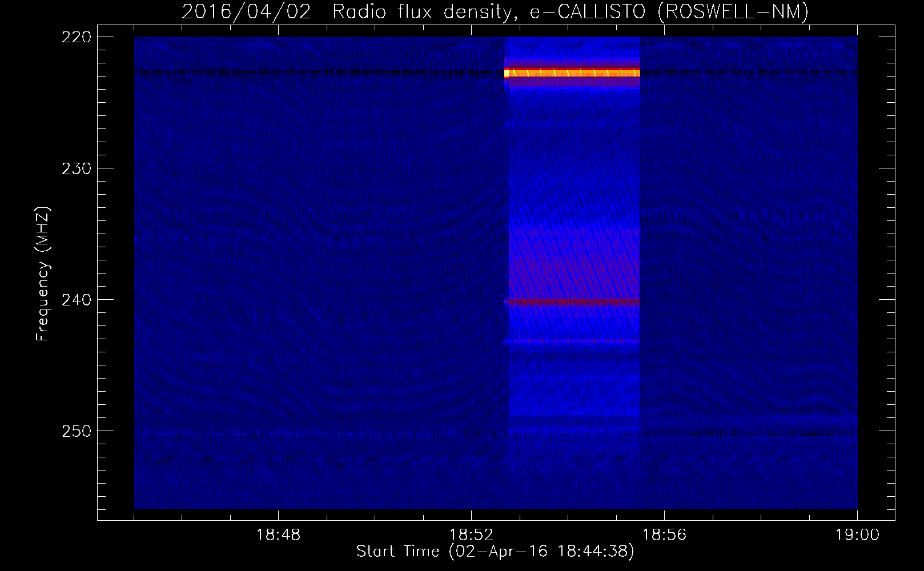This screenshot has height=571, width=924.
Task: Click the '250' frequency tick label
Action: pyautogui.click(x=76, y=431)
